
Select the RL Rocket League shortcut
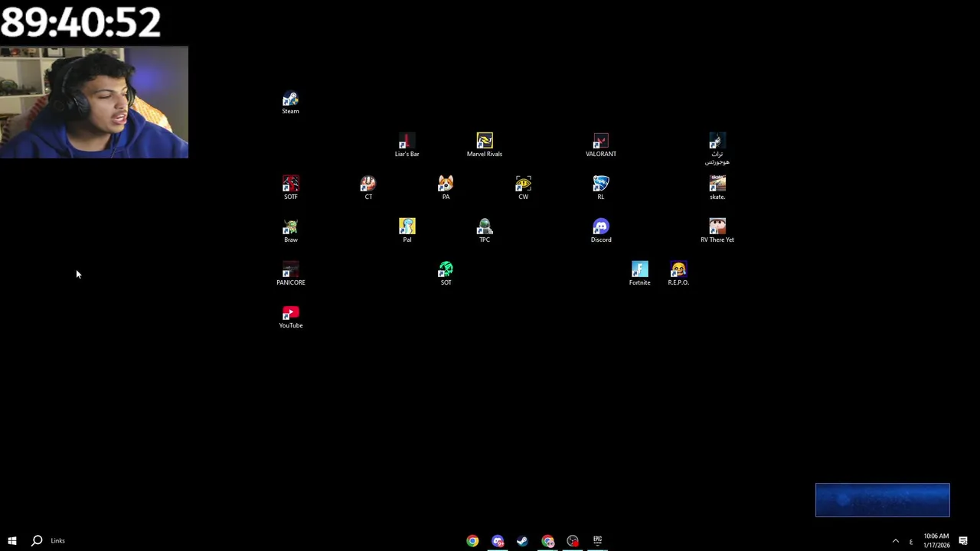pyautogui.click(x=601, y=188)
